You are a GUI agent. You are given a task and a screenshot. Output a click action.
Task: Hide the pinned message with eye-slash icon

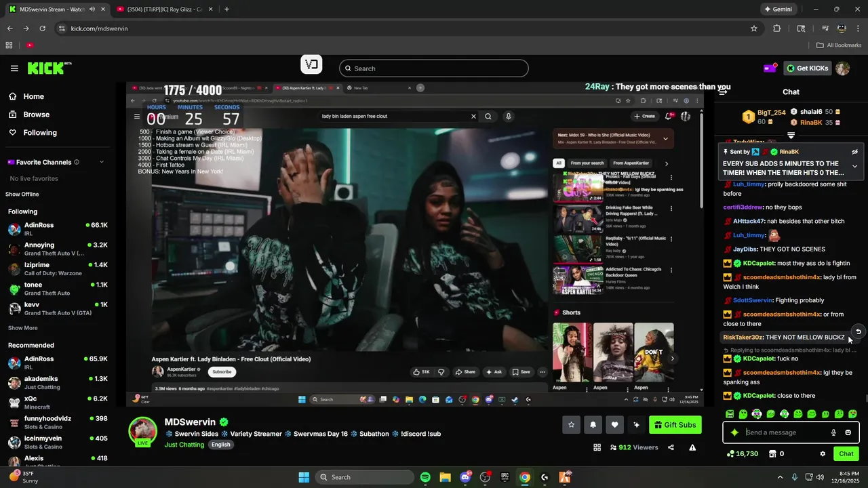pyautogui.click(x=854, y=152)
